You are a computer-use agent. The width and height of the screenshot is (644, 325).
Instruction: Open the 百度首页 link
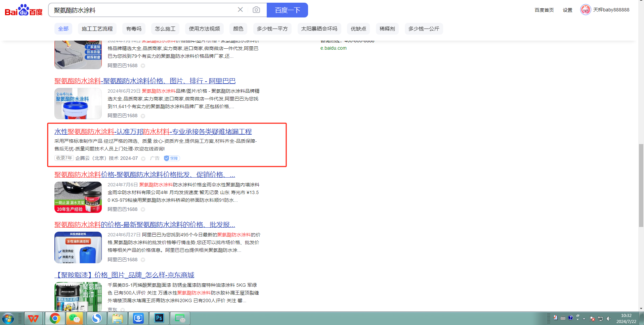point(544,10)
